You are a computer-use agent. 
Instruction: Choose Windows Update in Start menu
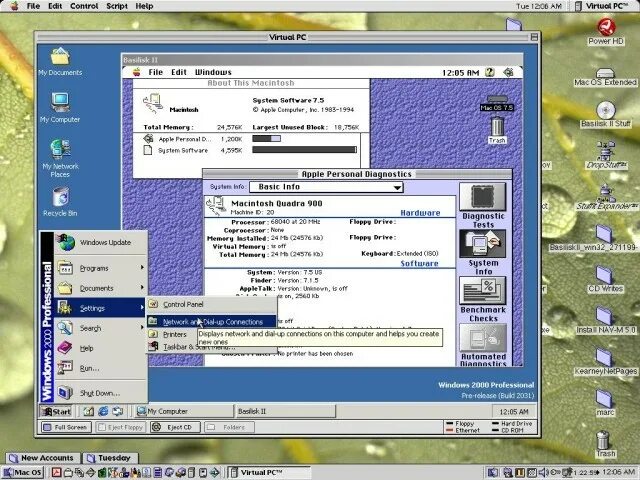(x=101, y=242)
